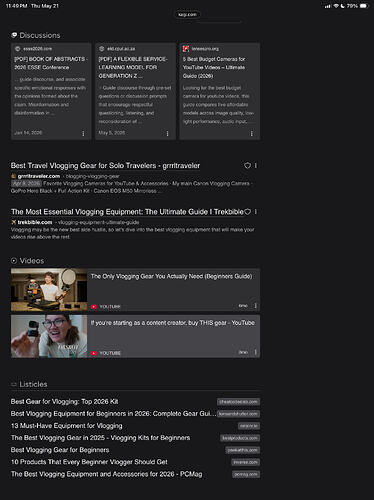Click domain badge beside Vlogging Kits for Beginners
Viewport: 374px width, 500px height.
click(240, 438)
